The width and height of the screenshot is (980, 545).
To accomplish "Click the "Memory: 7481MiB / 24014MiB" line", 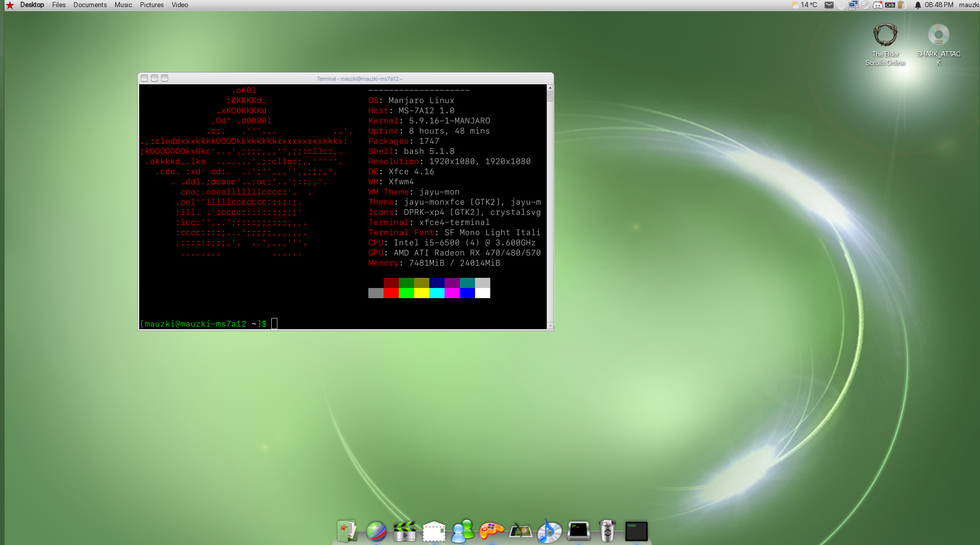I will pyautogui.click(x=434, y=263).
